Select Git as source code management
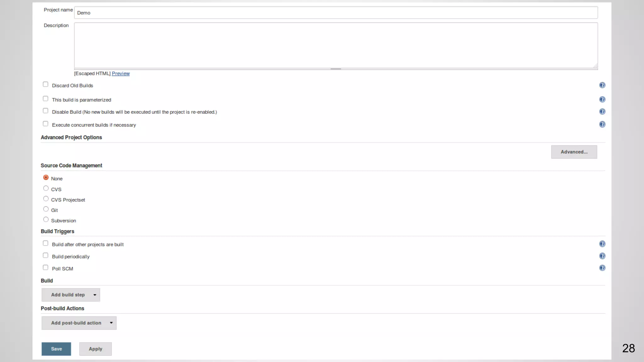The width and height of the screenshot is (644, 362). 46,209
